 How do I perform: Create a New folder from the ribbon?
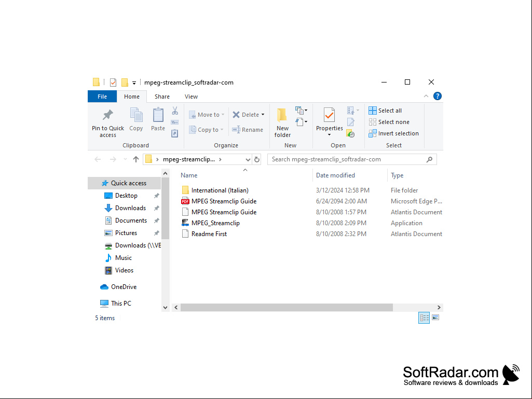point(282,122)
